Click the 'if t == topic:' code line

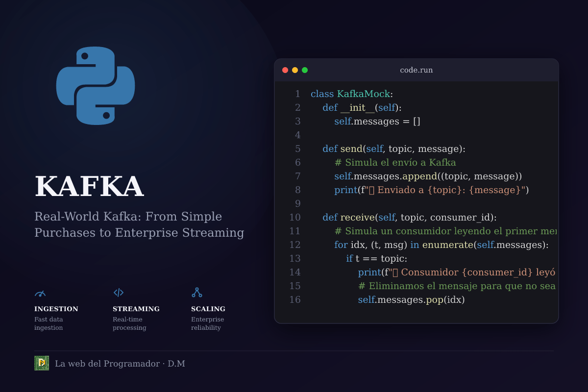[377, 259]
